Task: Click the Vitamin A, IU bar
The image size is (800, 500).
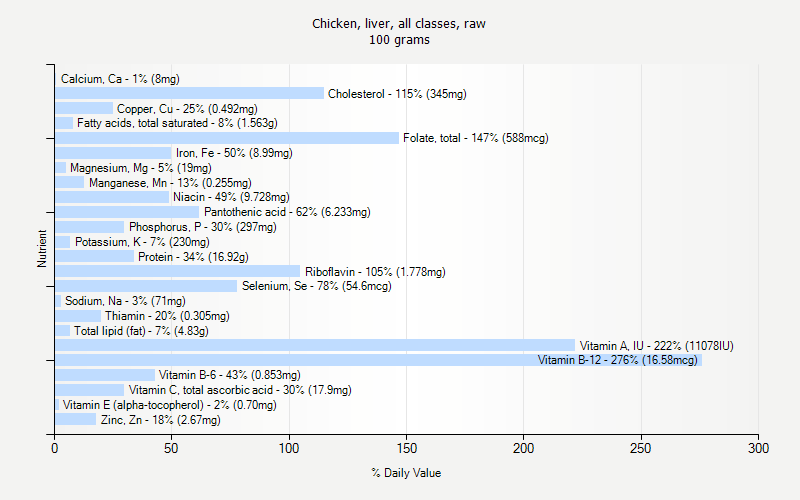Action: pyautogui.click(x=315, y=345)
